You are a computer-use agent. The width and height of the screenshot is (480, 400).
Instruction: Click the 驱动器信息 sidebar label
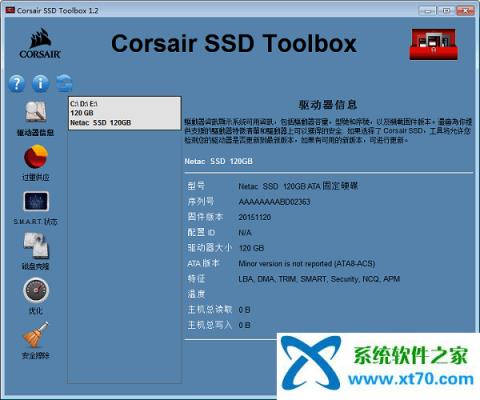tap(36, 133)
